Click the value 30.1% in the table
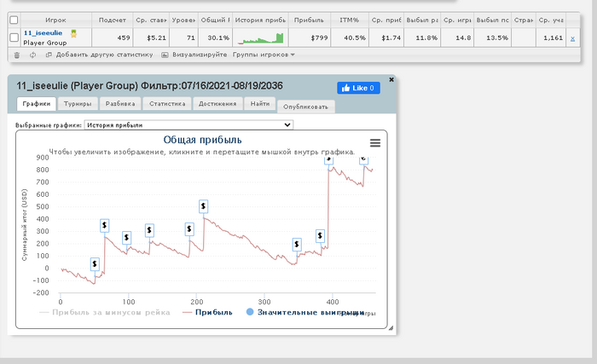The width and height of the screenshot is (597, 364). tap(218, 38)
